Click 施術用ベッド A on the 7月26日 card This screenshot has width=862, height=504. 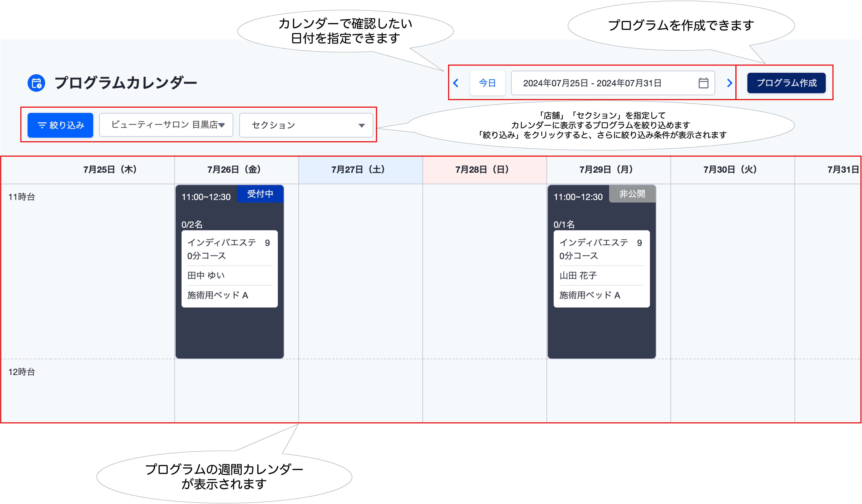click(218, 295)
